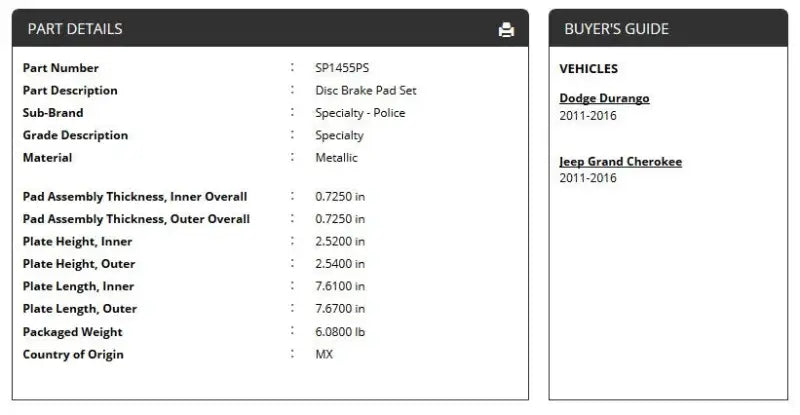
Task: Click the Plate Height, Outer value 2.5400 in
Action: [340, 264]
